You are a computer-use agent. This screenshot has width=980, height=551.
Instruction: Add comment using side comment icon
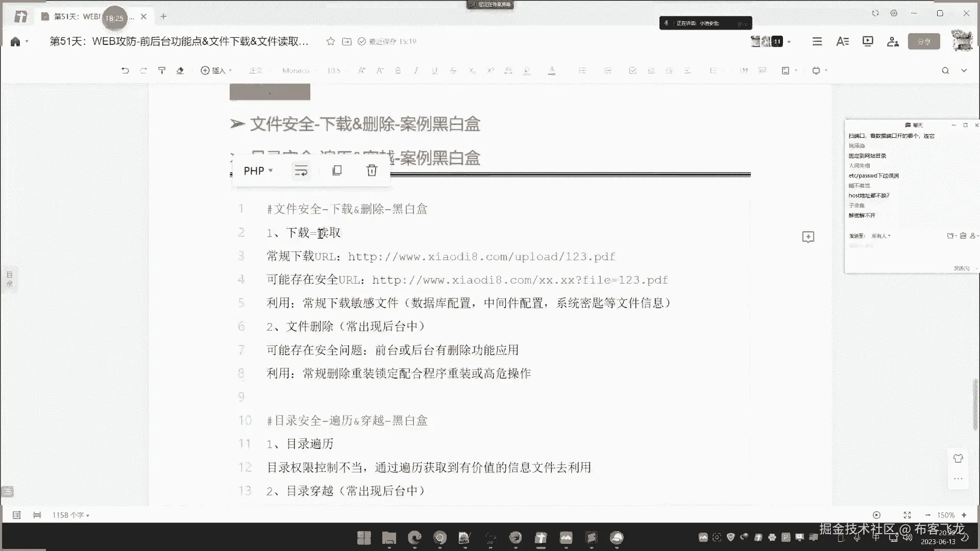[x=808, y=237]
